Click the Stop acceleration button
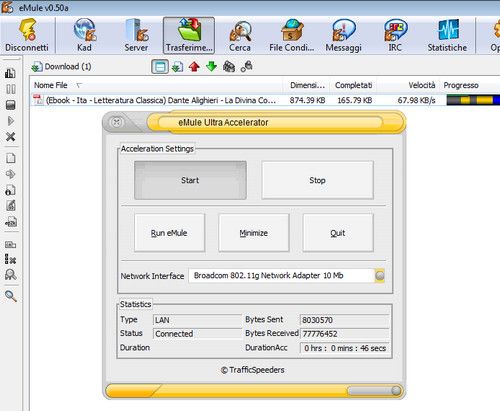This screenshot has width=500, height=411. [x=317, y=180]
